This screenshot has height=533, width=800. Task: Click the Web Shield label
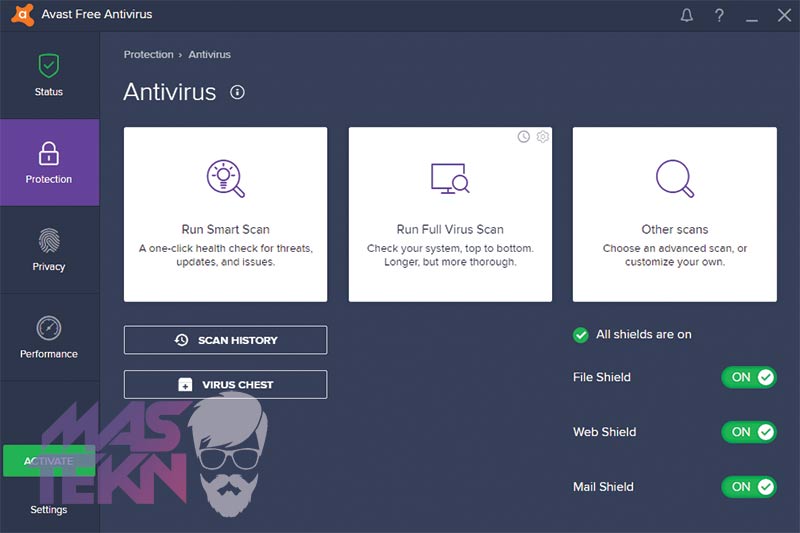point(605,432)
